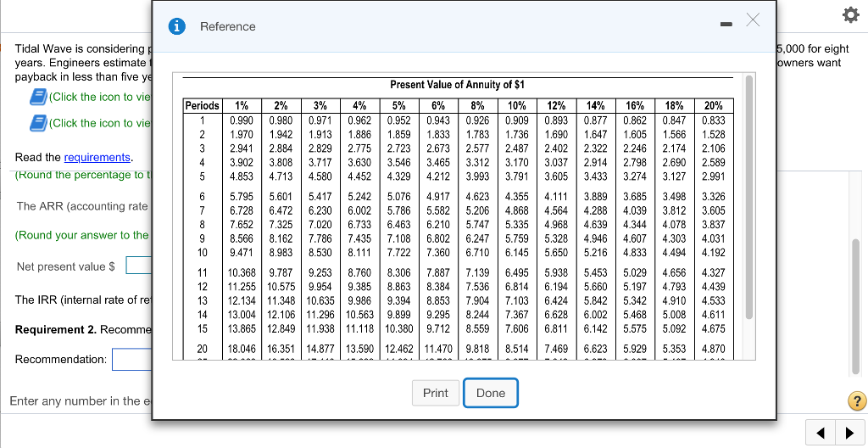Click cell value 6.145 in period 10
The width and height of the screenshot is (868, 448).
pos(517,253)
